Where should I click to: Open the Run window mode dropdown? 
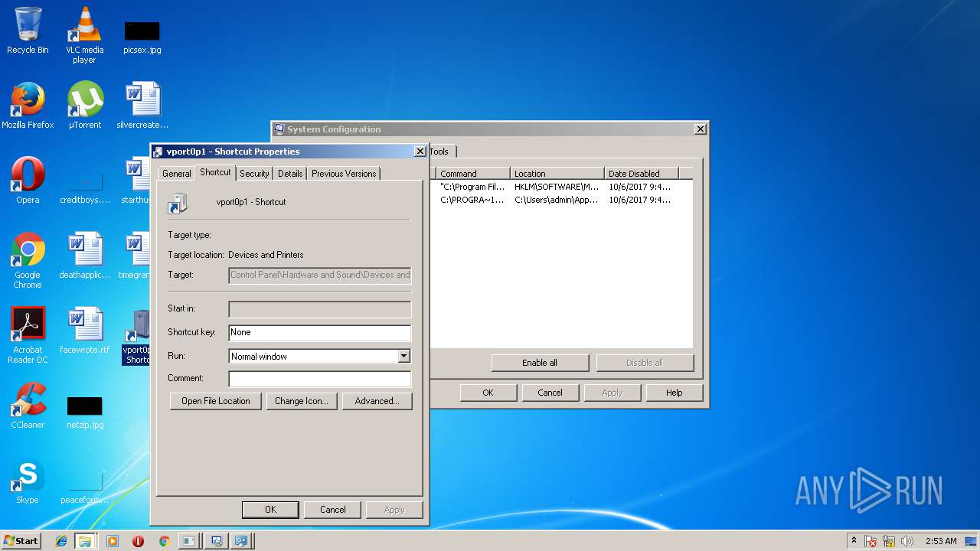click(403, 357)
